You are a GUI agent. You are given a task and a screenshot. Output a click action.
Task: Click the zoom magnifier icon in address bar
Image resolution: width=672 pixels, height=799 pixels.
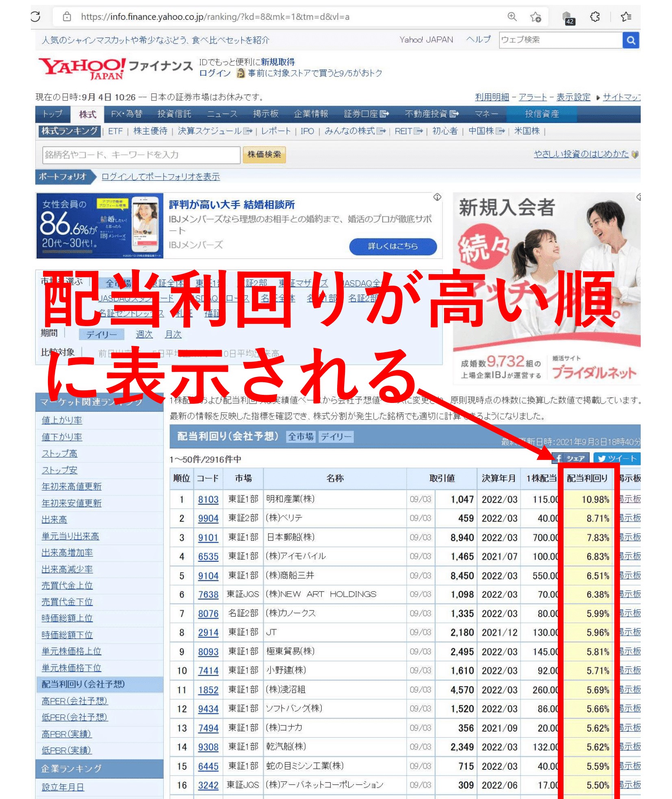(x=512, y=17)
